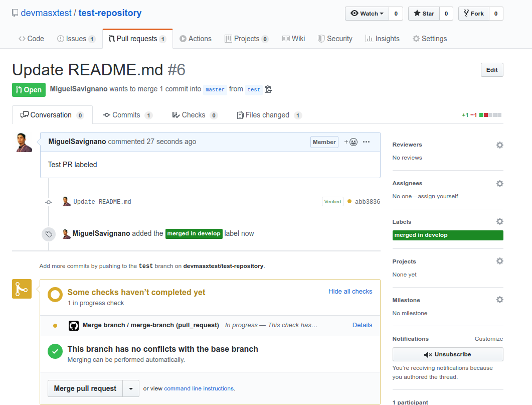
Task: Open the Pull requests tab
Action: point(137,39)
